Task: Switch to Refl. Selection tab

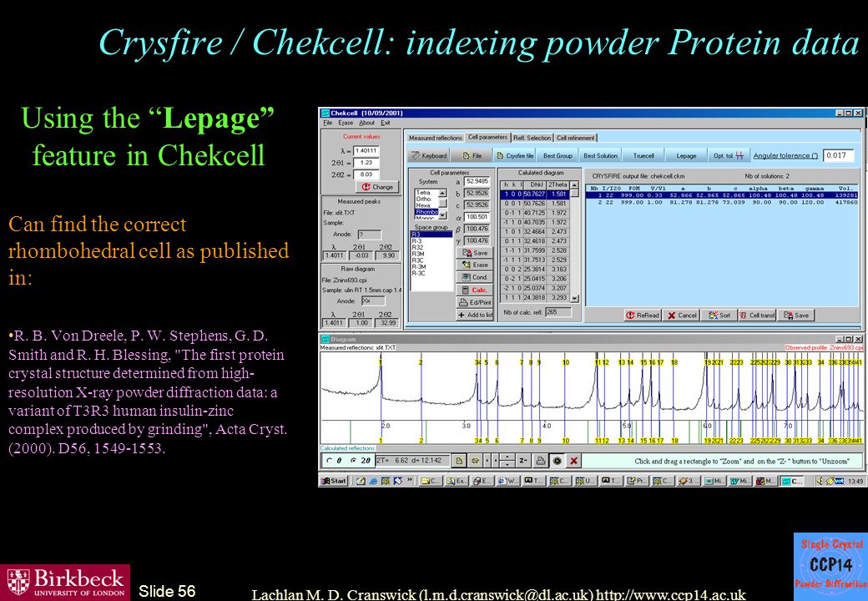Action: (x=532, y=138)
